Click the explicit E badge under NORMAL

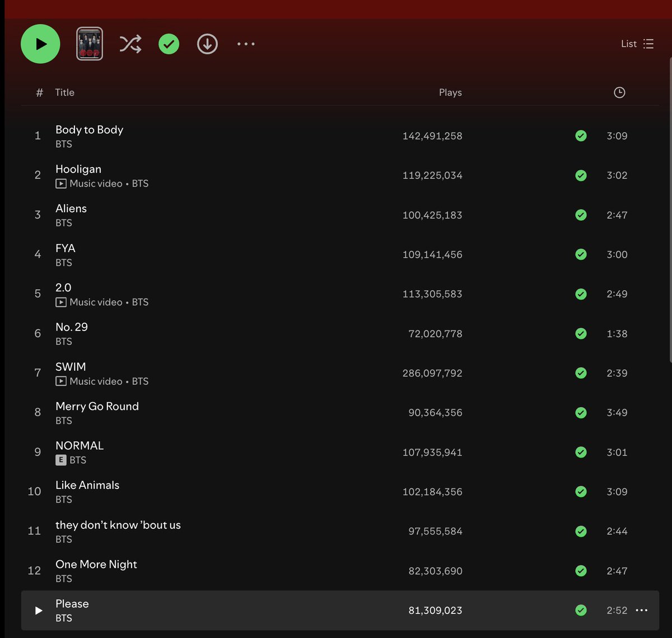point(61,460)
